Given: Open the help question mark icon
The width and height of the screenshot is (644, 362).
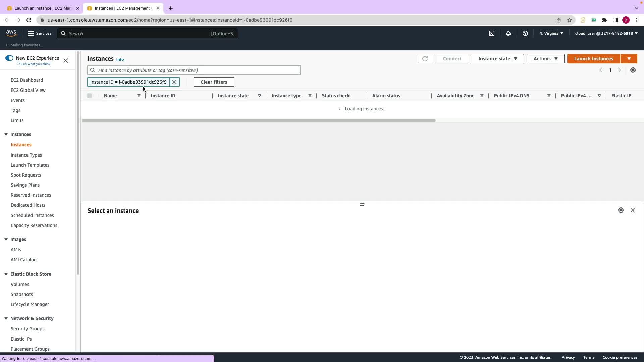Looking at the screenshot, I should (x=525, y=33).
